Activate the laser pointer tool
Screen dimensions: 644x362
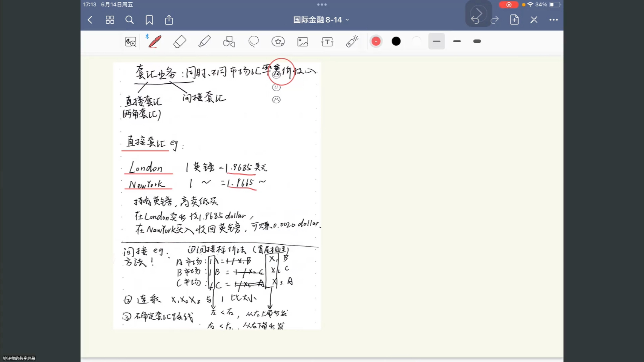pyautogui.click(x=352, y=41)
